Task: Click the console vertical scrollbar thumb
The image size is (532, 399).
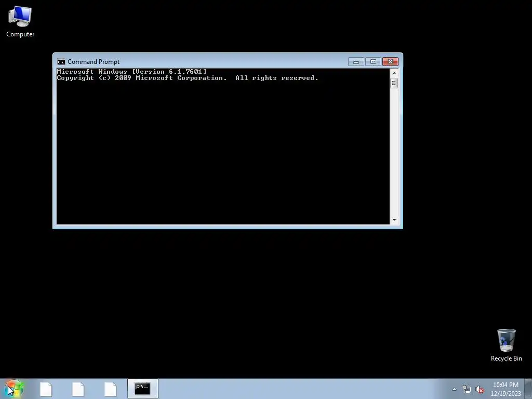Action: click(x=394, y=83)
